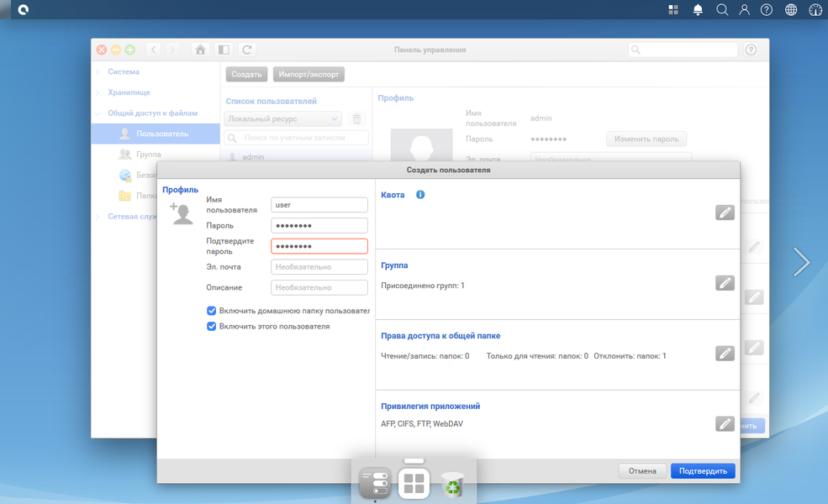Edit shared folder access rights pencil icon
Image resolution: width=828 pixels, height=504 pixels.
coord(725,353)
